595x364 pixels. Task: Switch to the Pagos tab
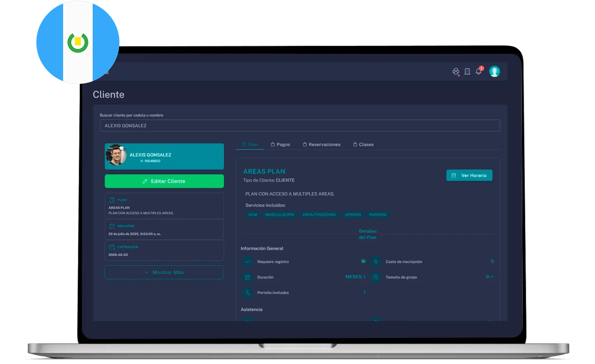(280, 145)
